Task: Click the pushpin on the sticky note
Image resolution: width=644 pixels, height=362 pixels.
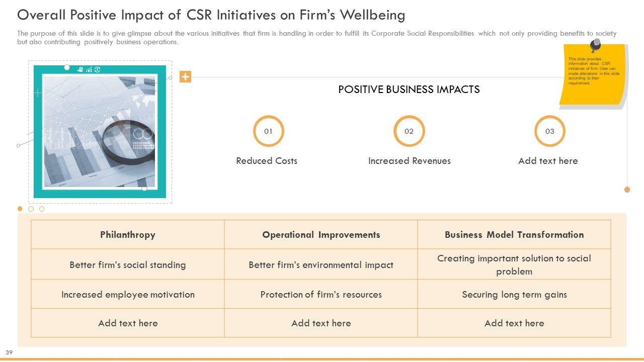Action: tap(595, 45)
